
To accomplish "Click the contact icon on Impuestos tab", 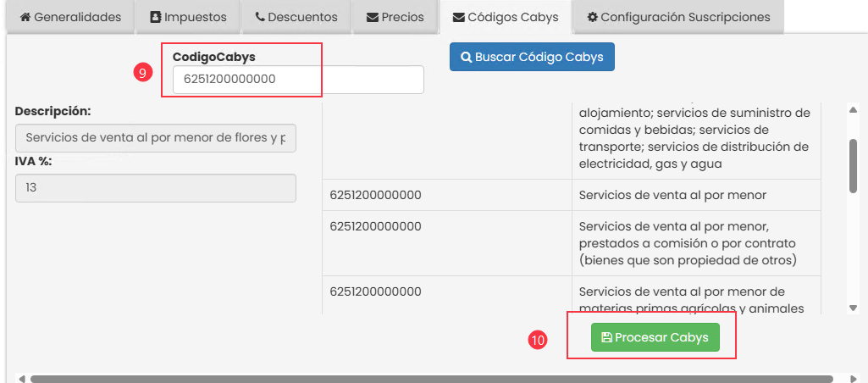I will pyautogui.click(x=155, y=17).
